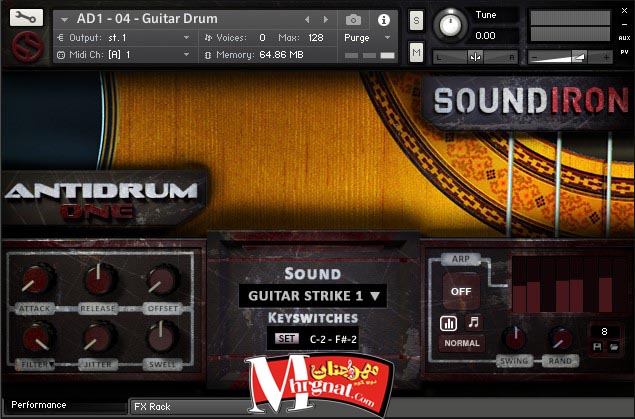This screenshot has height=419, width=635.
Task: Click the arp step sequencer bar graph
Action: (567, 285)
